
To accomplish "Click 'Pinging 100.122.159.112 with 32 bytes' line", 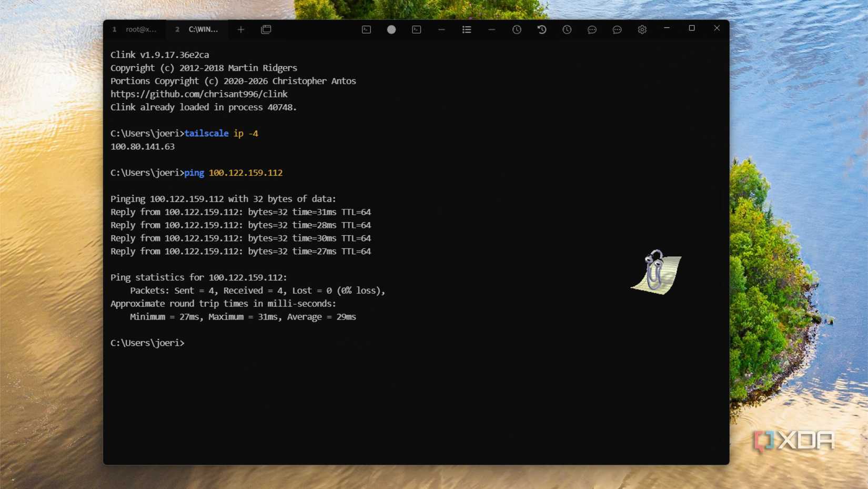I will 223,198.
